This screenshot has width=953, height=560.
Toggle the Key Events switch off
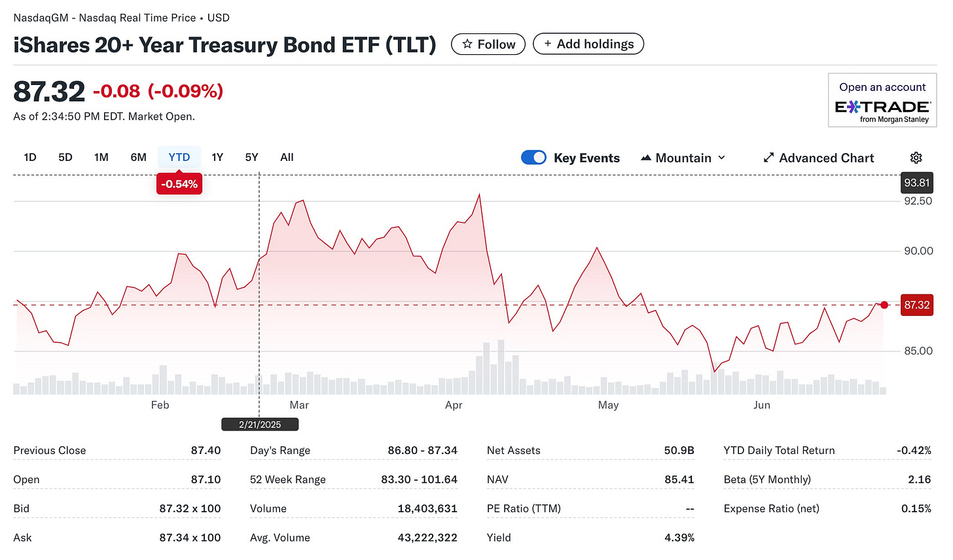[x=533, y=158]
